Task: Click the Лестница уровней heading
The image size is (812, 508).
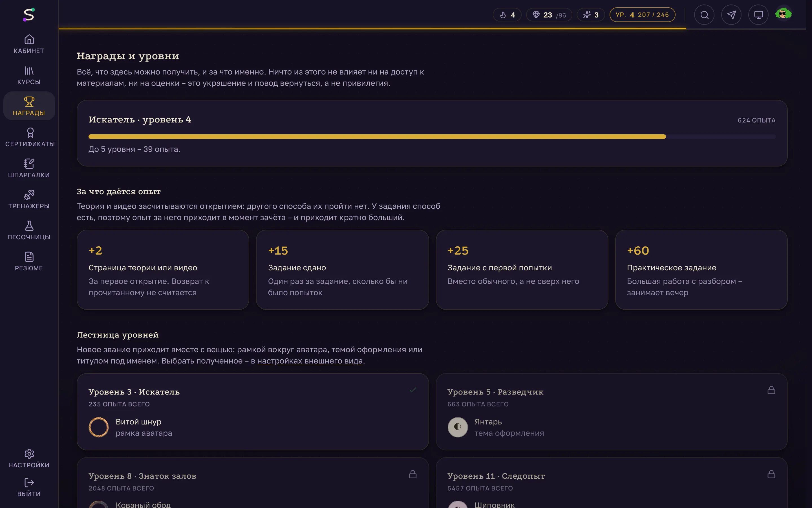Action: pyautogui.click(x=118, y=335)
